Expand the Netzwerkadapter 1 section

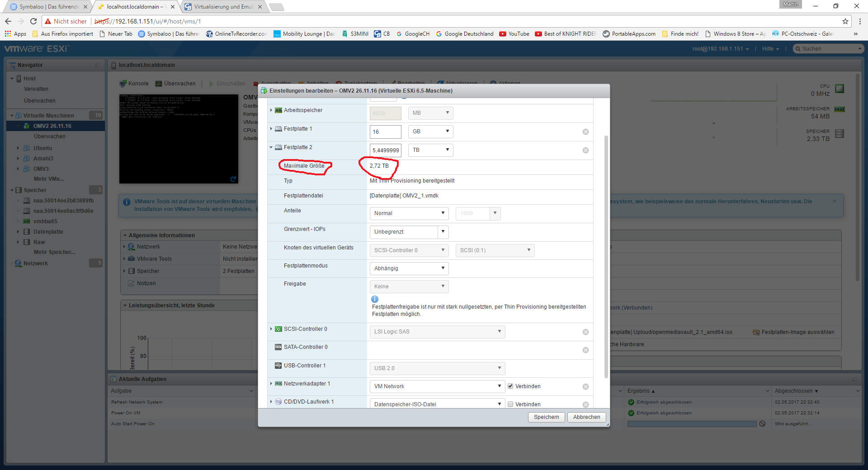(x=271, y=384)
